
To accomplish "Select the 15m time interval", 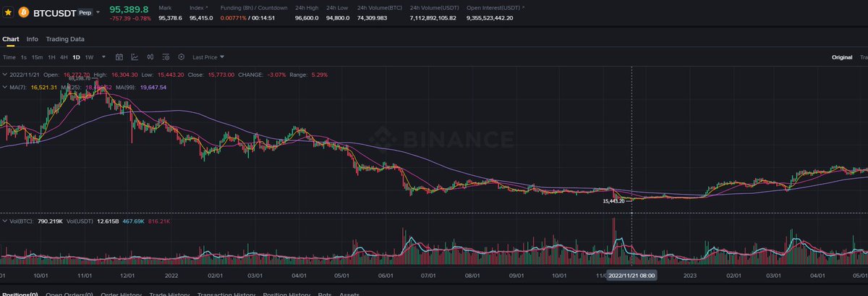I will click(37, 56).
